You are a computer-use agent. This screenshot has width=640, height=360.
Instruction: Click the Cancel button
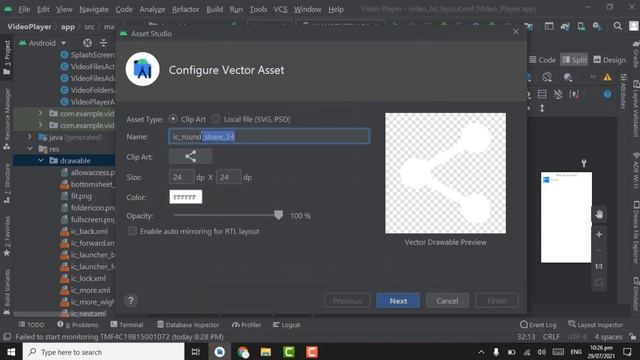point(447,300)
